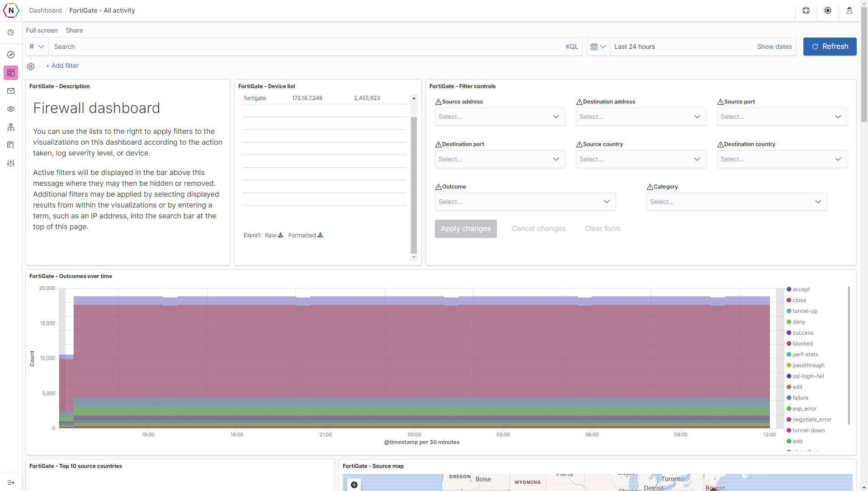Expand the sidebar with bottom arrow icon

pos(11,482)
